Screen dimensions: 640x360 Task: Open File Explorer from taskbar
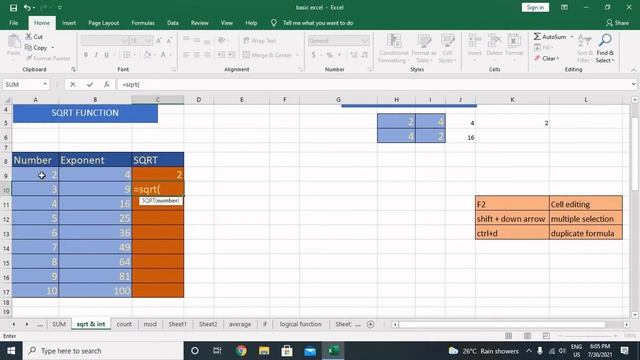[x=264, y=351]
